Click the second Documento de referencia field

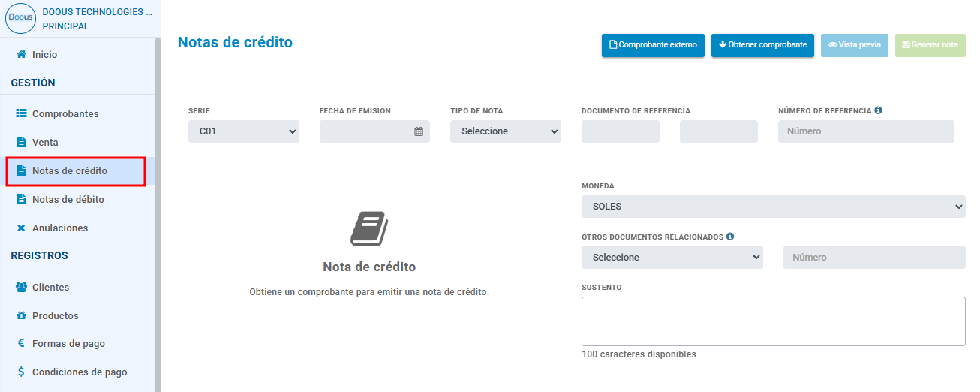coord(719,131)
